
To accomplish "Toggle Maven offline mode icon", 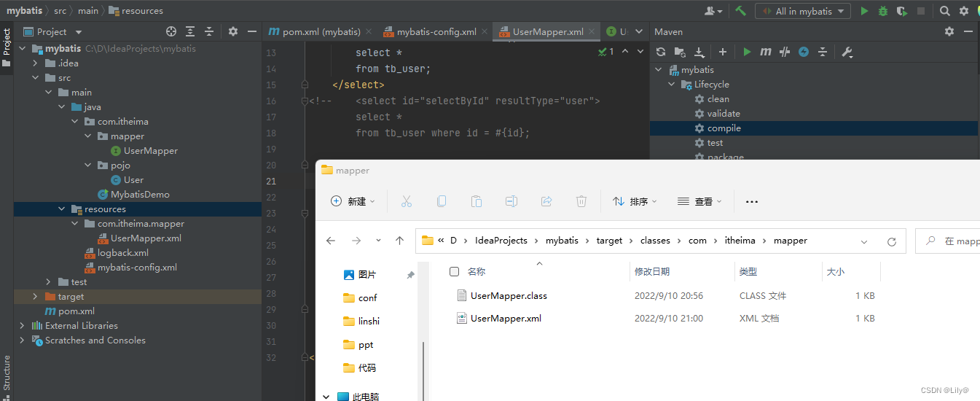I will 804,52.
